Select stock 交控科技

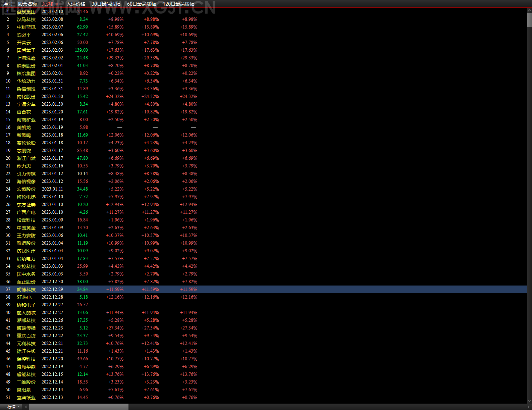click(x=26, y=266)
